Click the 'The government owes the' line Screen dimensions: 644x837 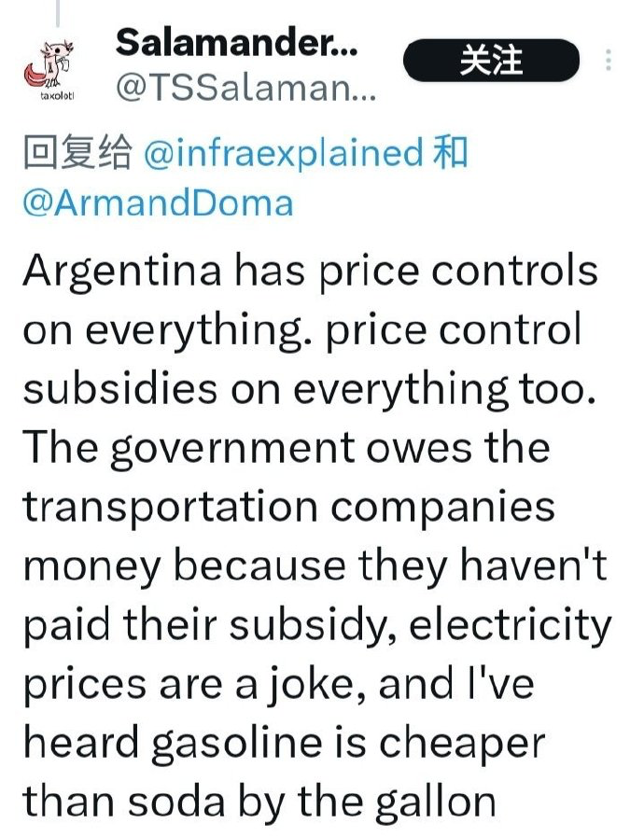[x=286, y=449]
